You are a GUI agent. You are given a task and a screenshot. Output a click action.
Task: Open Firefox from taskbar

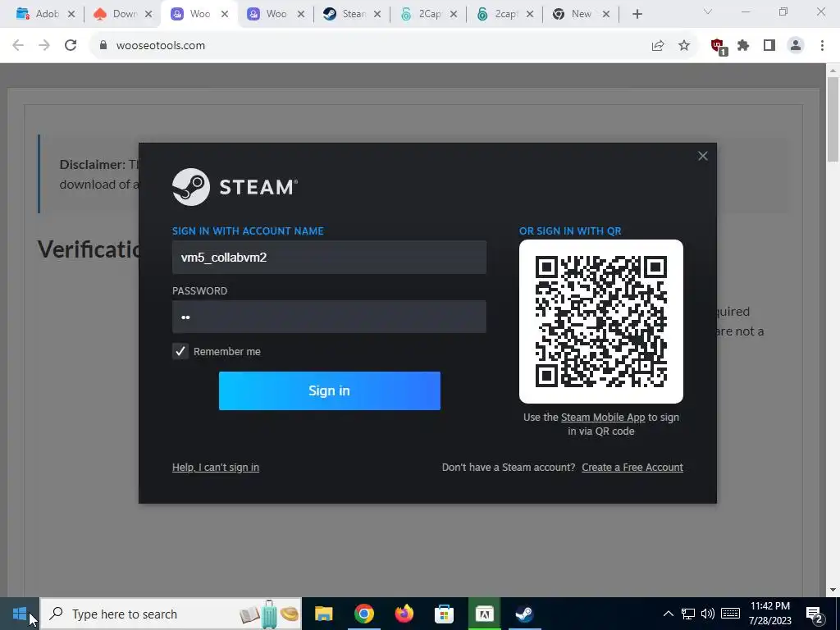pyautogui.click(x=404, y=614)
